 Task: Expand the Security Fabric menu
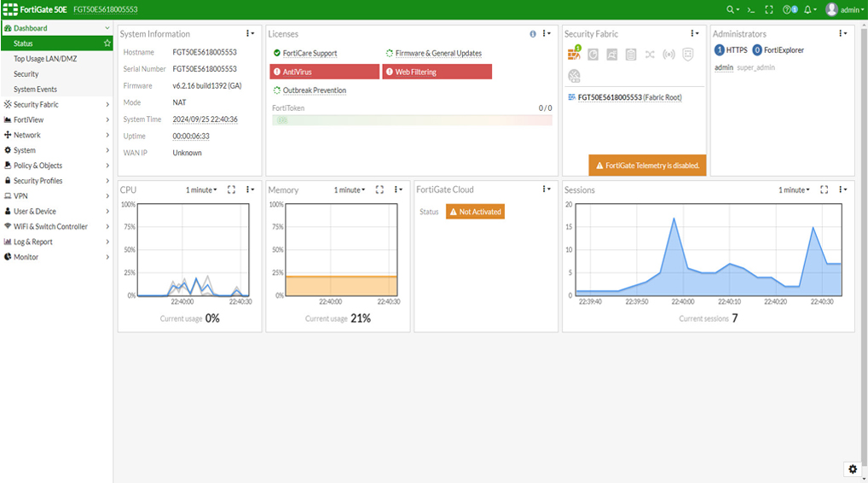(56, 104)
